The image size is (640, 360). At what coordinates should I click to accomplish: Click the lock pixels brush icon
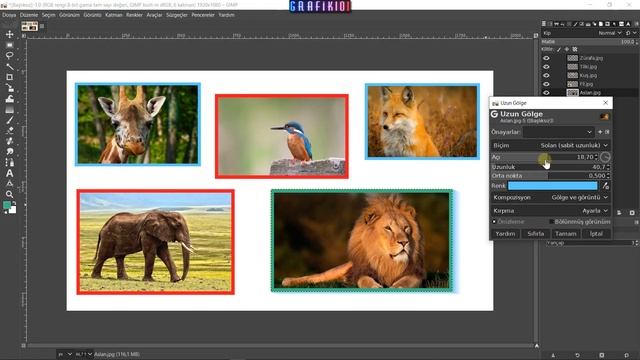click(x=559, y=49)
